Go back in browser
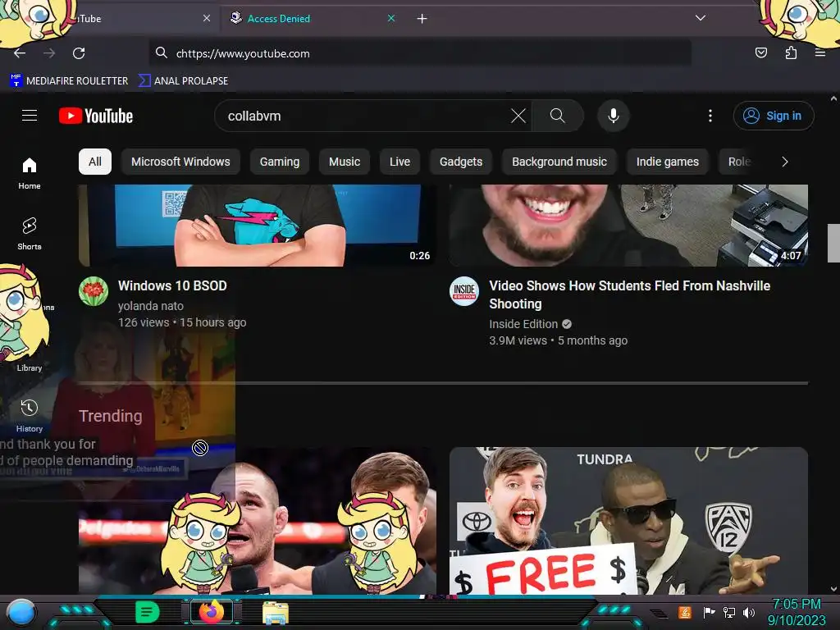 click(x=20, y=53)
